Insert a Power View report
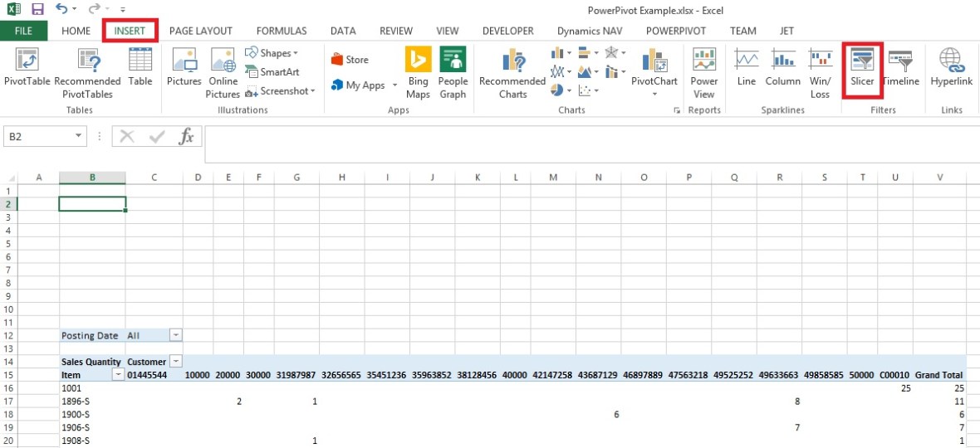The image size is (980, 448). click(x=703, y=73)
